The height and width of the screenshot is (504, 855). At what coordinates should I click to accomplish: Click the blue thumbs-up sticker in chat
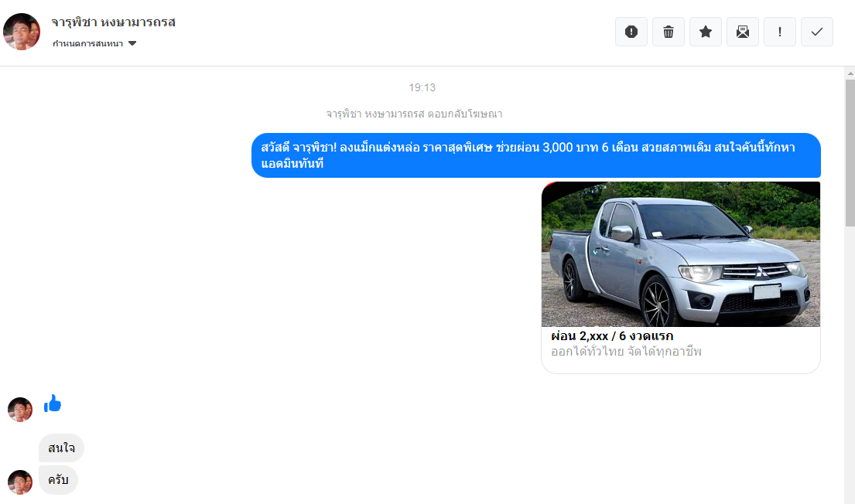53,404
